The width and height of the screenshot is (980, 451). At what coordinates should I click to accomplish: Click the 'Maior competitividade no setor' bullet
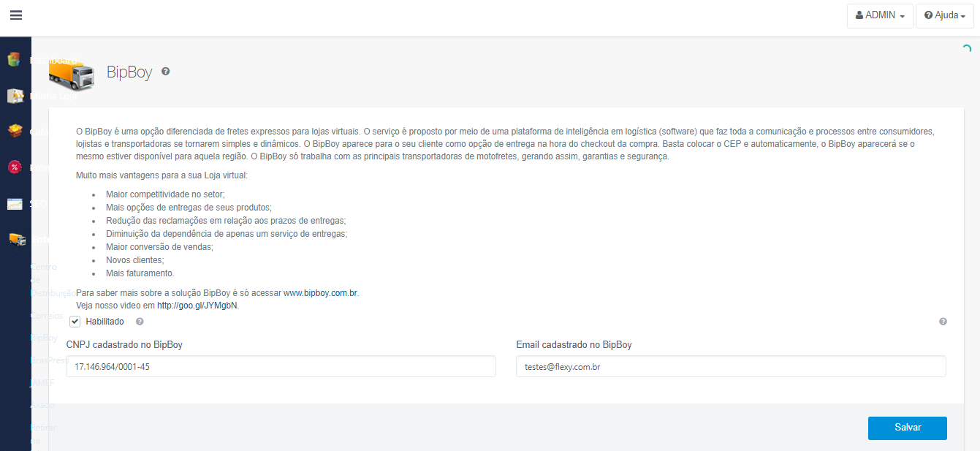click(165, 194)
